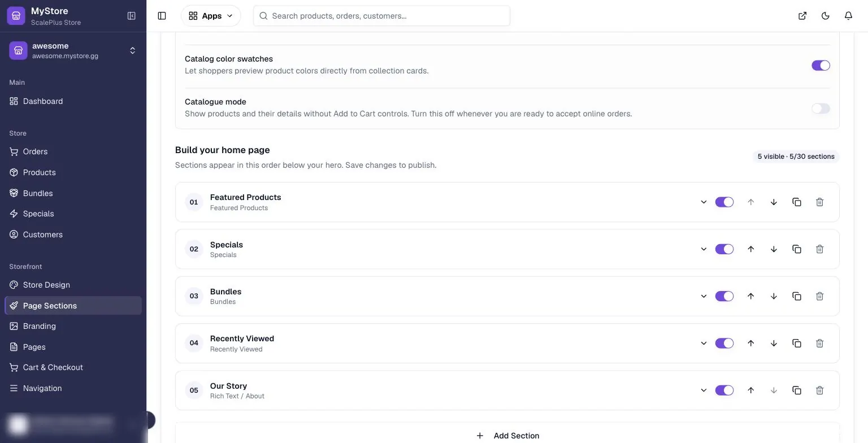Viewport: 868px width, 443px height.
Task: Expand Recently Viewed section settings
Action: click(x=704, y=344)
